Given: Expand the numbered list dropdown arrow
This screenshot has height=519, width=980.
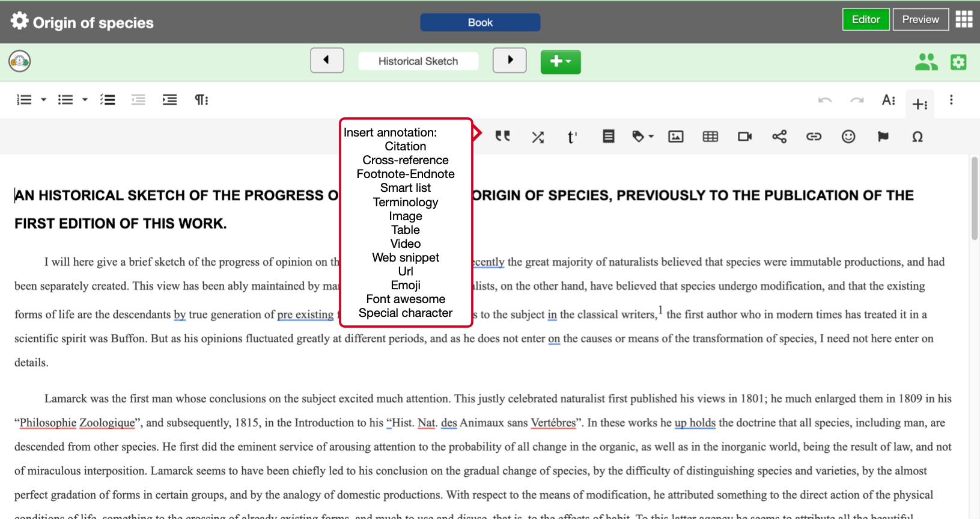Looking at the screenshot, I should tap(44, 100).
